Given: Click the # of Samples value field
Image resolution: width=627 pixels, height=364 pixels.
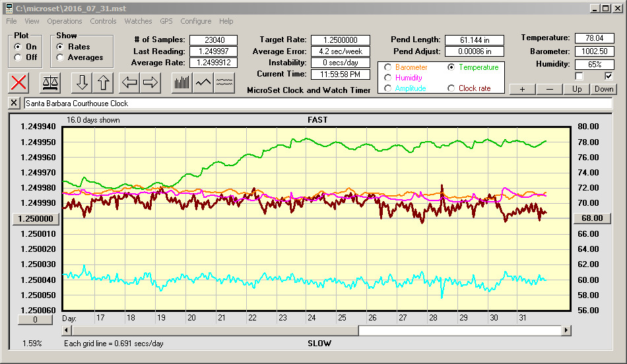Looking at the screenshot, I should coord(214,40).
